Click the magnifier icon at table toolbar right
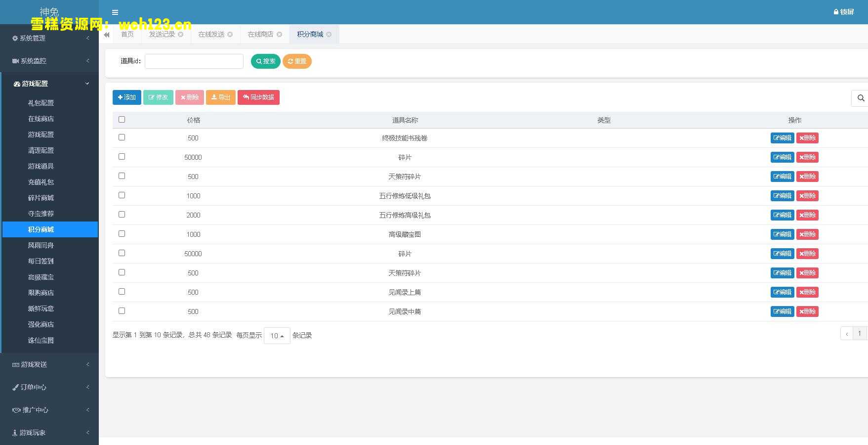Screen dimensions: 868x445 click(x=861, y=98)
